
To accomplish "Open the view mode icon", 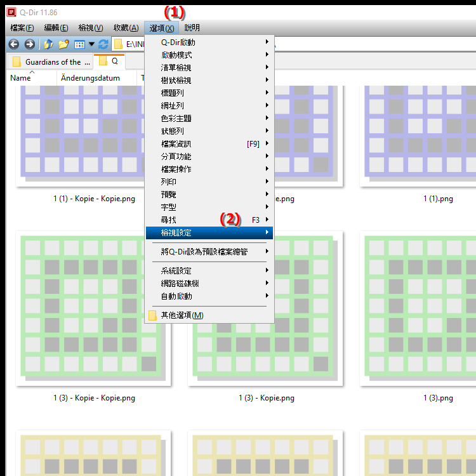I will [x=79, y=44].
